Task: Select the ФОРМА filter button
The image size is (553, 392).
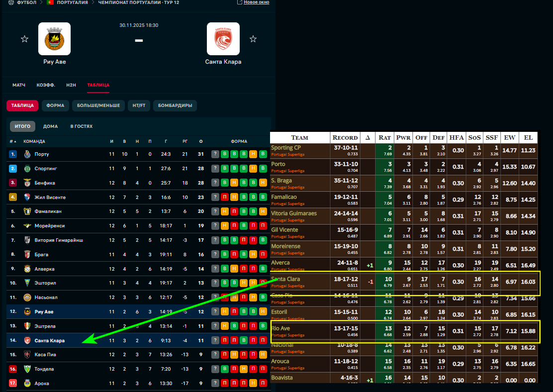Action: 55,105
